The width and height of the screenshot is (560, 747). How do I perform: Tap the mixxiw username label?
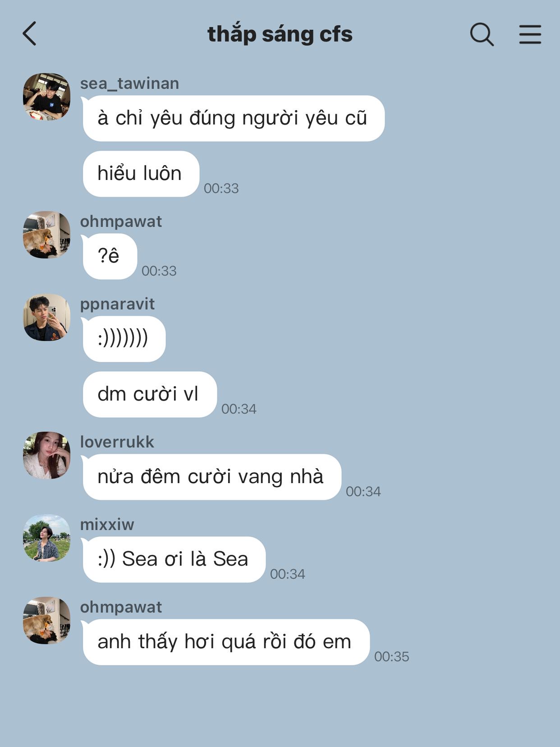click(x=107, y=525)
